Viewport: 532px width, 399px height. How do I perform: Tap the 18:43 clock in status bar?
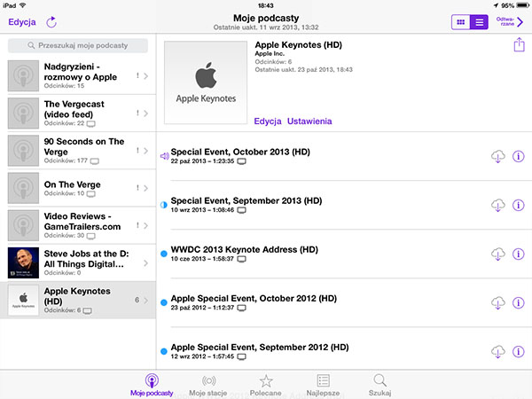(266, 5)
